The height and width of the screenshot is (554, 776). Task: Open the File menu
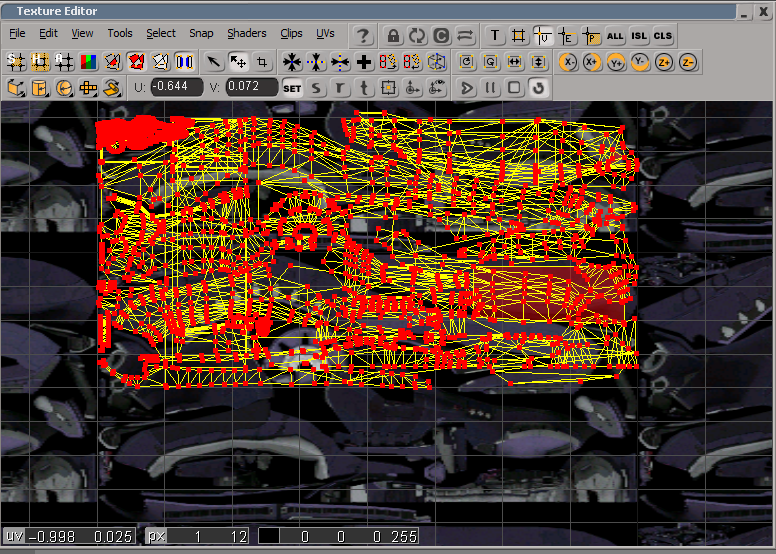pos(17,33)
